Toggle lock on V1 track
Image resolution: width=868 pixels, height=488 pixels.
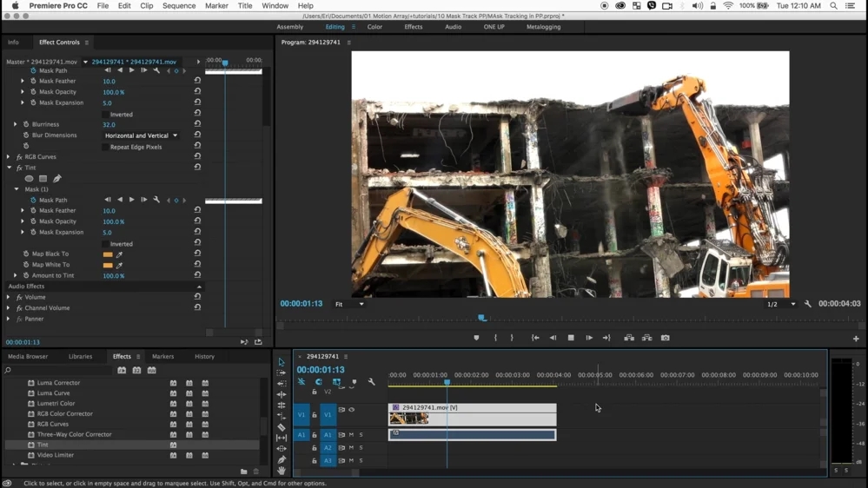[x=315, y=414]
